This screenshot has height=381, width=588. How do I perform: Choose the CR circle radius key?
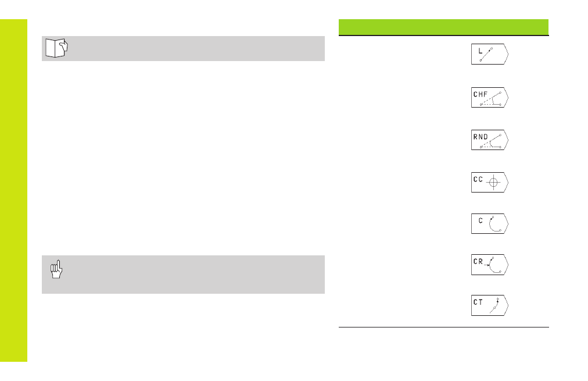490,265
